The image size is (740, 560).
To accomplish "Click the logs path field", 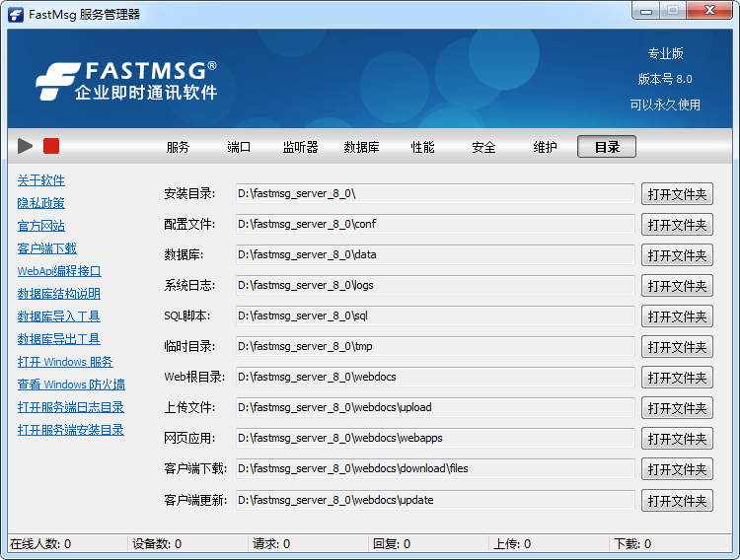I will 435,286.
